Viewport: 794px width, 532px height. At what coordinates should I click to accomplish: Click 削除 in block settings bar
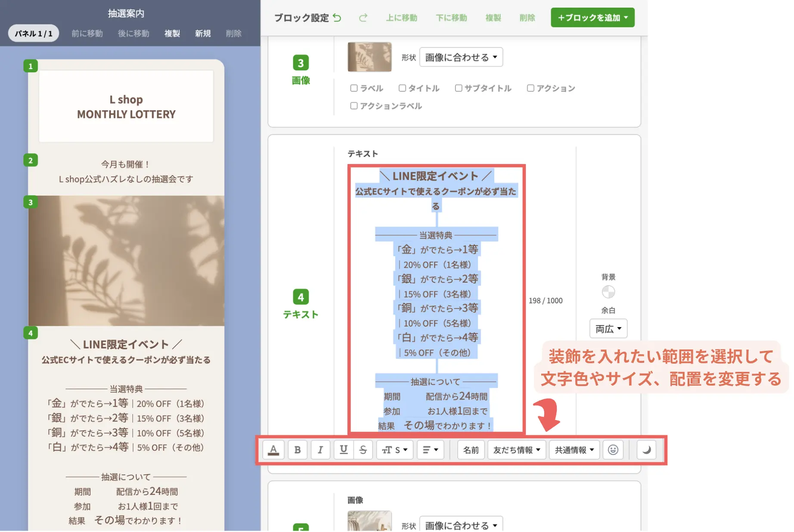[x=527, y=18]
